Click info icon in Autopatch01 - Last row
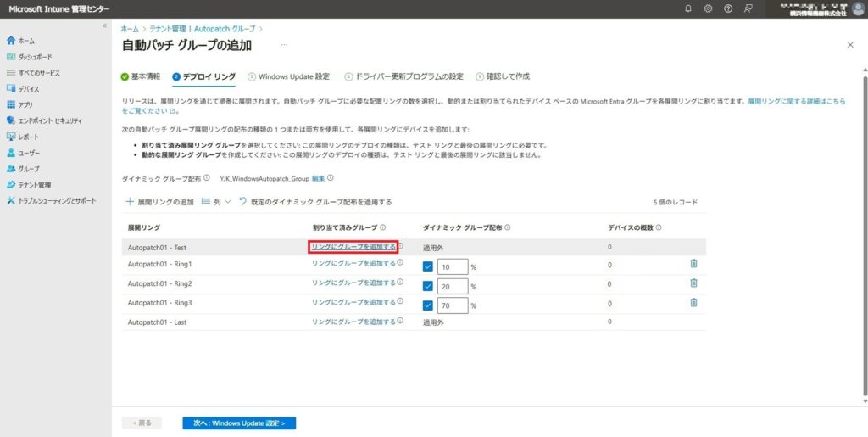 click(400, 321)
